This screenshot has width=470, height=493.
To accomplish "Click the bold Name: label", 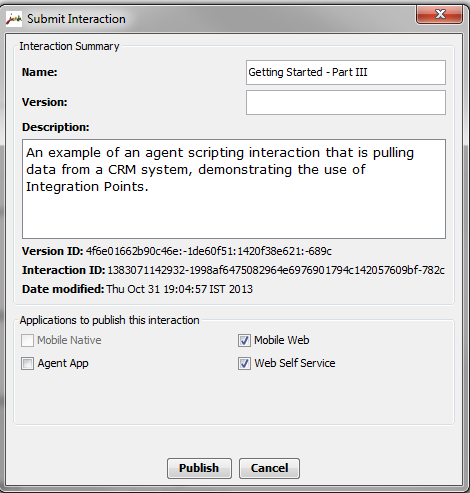I will pos(40,72).
